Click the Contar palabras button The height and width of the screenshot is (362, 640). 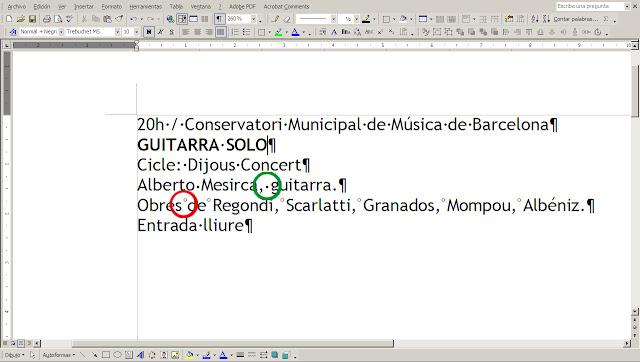pos(576,19)
